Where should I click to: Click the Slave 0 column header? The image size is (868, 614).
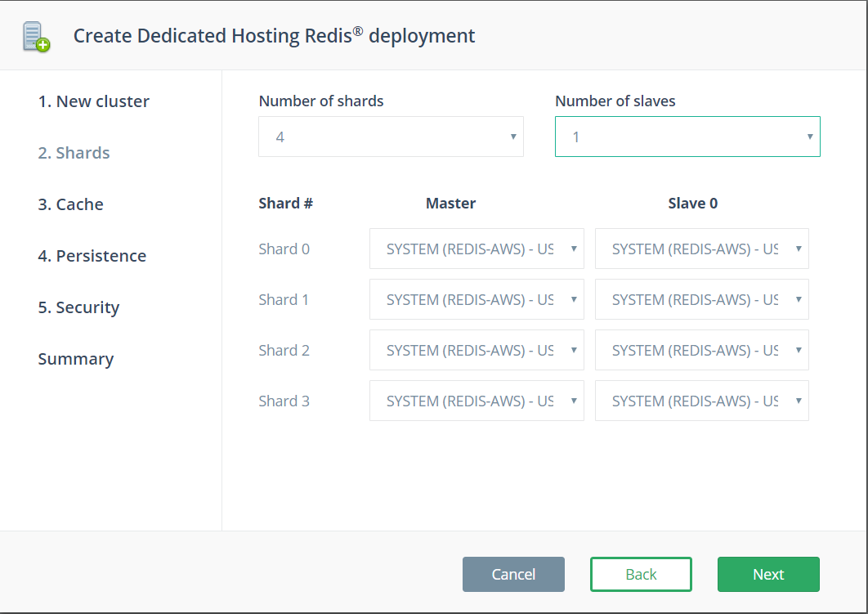point(692,204)
